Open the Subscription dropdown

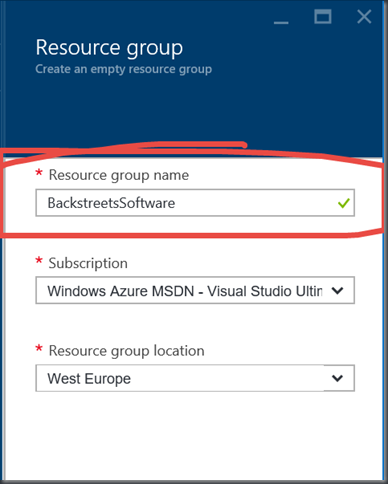tap(195, 290)
